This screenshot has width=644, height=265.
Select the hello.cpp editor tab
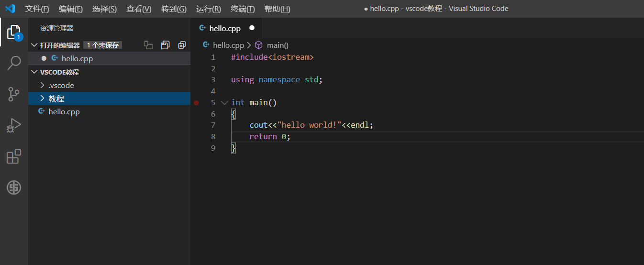[226, 28]
